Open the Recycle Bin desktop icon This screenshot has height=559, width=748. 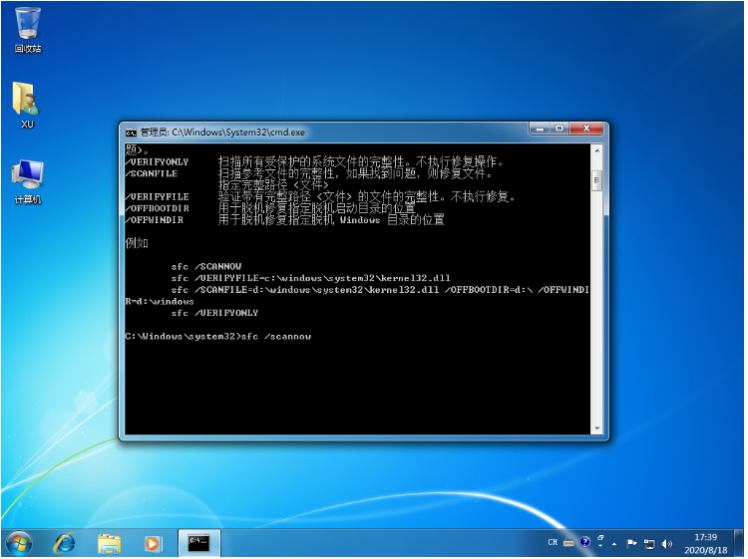pos(28,24)
